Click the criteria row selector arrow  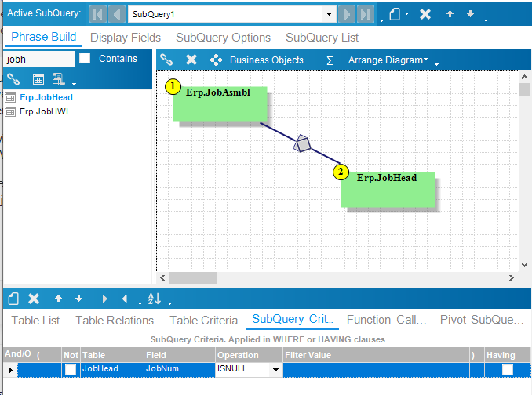click(x=10, y=370)
